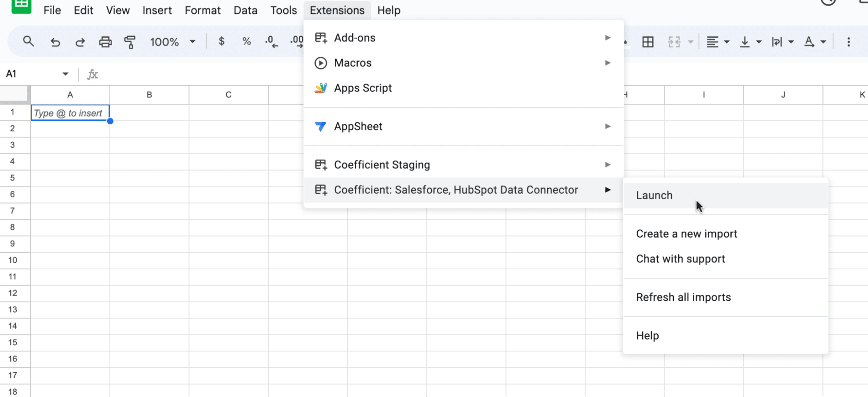
Task: Open vertical align icon
Action: (x=745, y=42)
